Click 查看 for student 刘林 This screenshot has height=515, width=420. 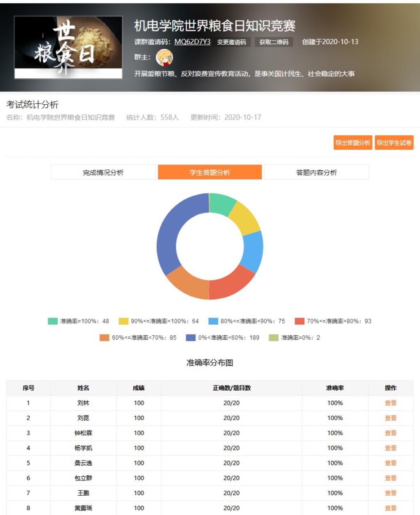(391, 403)
